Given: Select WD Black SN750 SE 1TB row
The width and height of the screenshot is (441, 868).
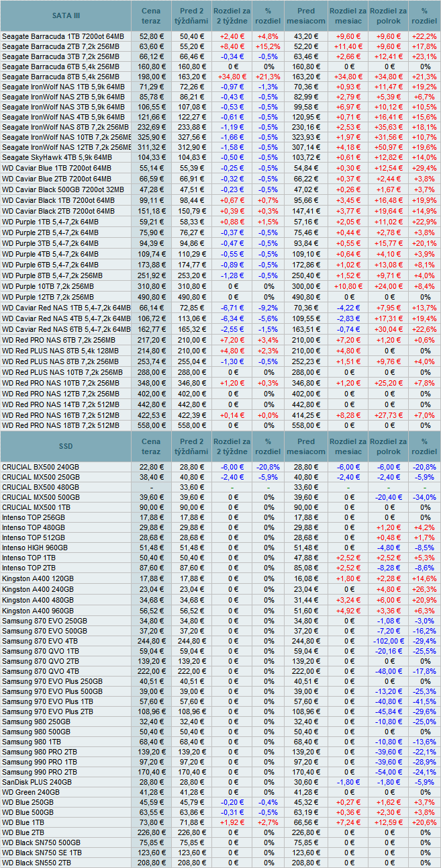Looking at the screenshot, I should tap(220, 853).
